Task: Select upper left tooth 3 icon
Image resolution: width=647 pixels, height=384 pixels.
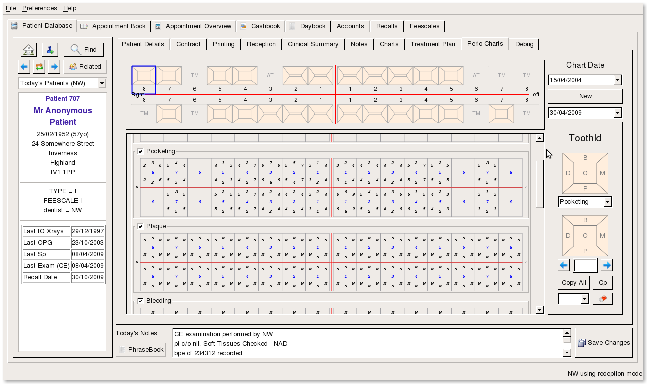Action: click(x=400, y=76)
